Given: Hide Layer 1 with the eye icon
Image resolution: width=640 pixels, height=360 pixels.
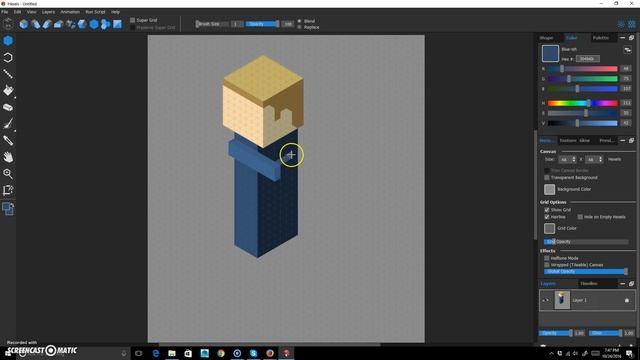Looking at the screenshot, I should point(546,300).
